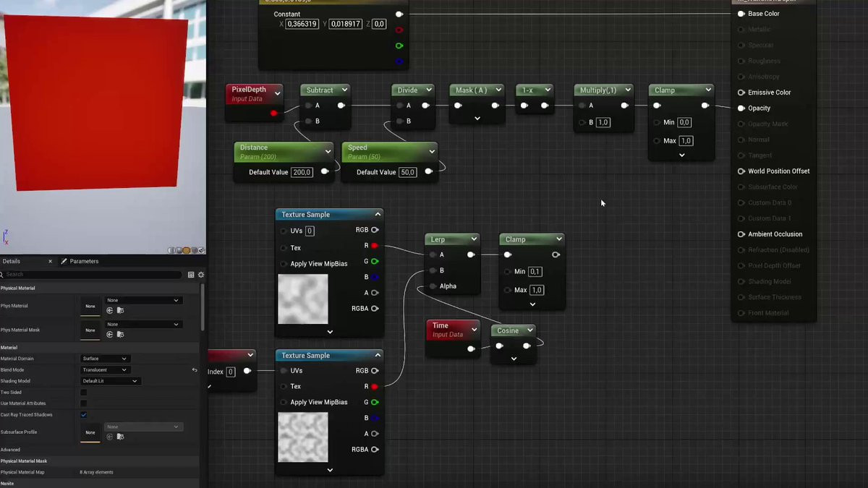Expand the Mask ( A ) node bottom chevron

[x=477, y=119]
